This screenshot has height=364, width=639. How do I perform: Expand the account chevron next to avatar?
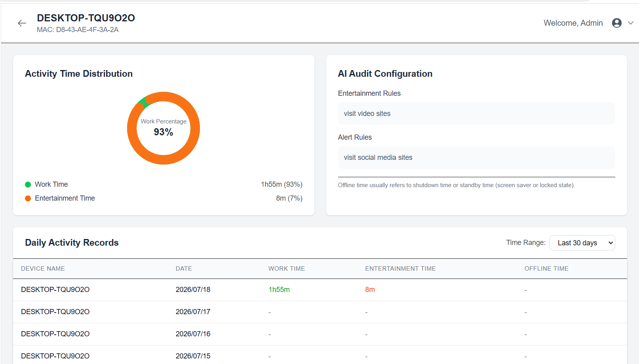point(631,23)
